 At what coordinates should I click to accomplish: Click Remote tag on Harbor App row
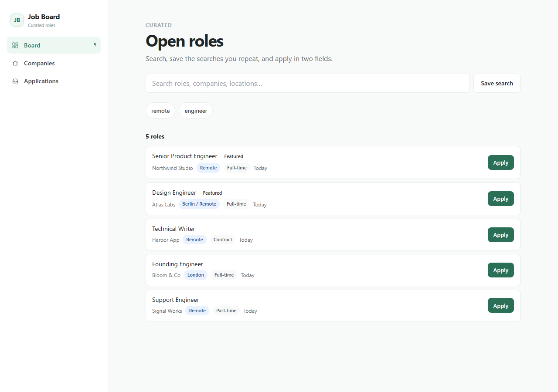(194, 240)
